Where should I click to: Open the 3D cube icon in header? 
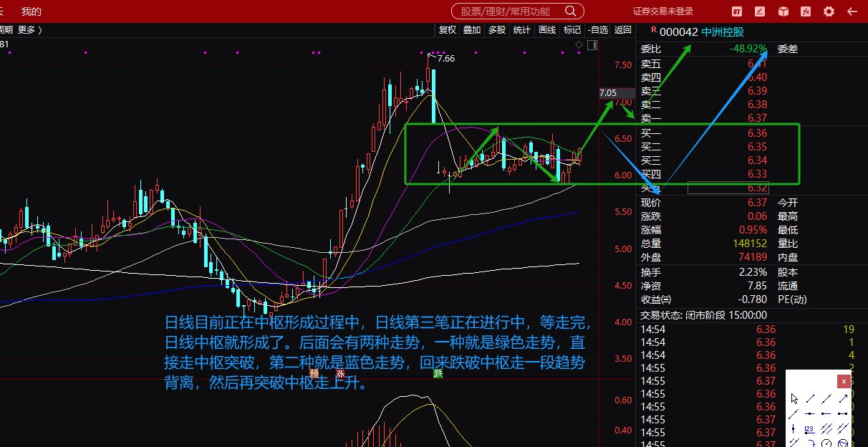[783, 11]
